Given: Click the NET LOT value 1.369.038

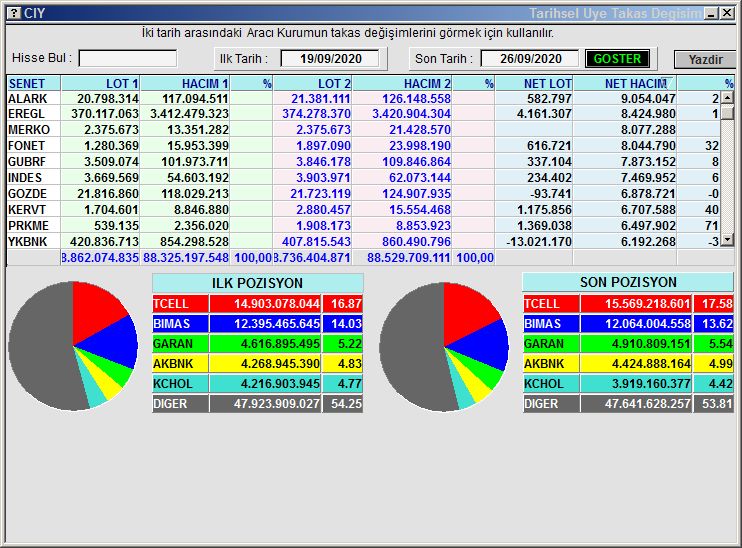Looking at the screenshot, I should point(544,226).
